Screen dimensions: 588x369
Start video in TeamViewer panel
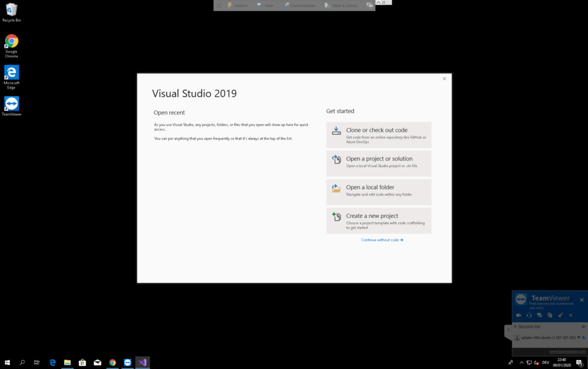519,315
